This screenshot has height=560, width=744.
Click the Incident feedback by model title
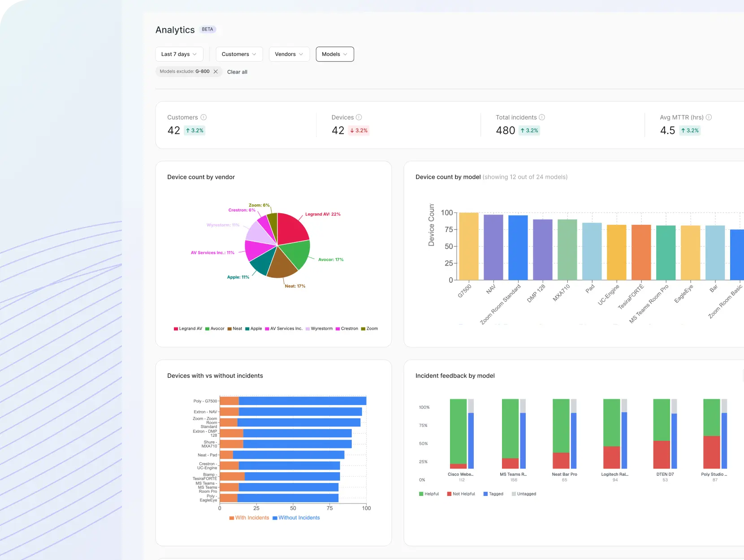click(455, 376)
